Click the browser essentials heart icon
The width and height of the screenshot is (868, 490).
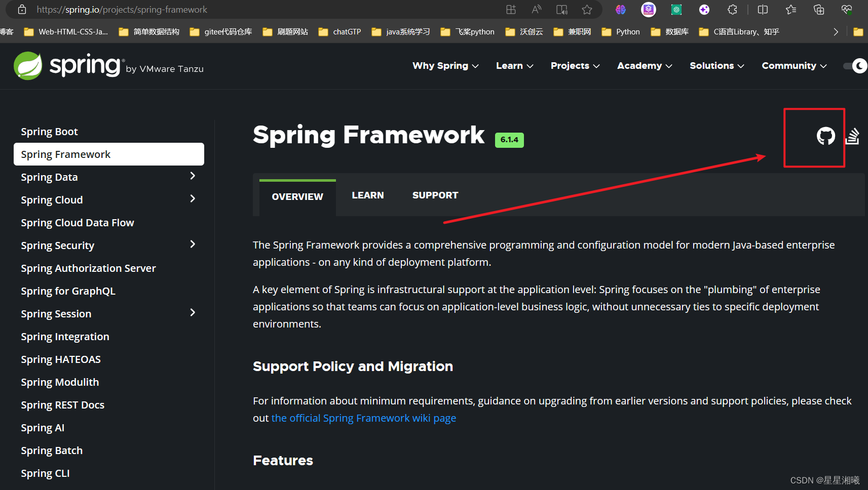pos(846,9)
